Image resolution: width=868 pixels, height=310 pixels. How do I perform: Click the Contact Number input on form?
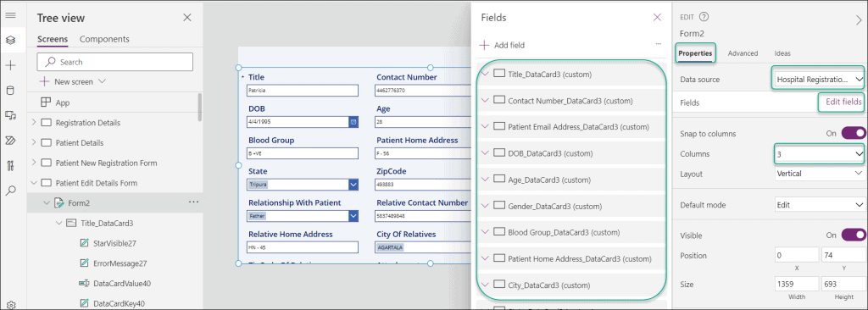point(424,91)
